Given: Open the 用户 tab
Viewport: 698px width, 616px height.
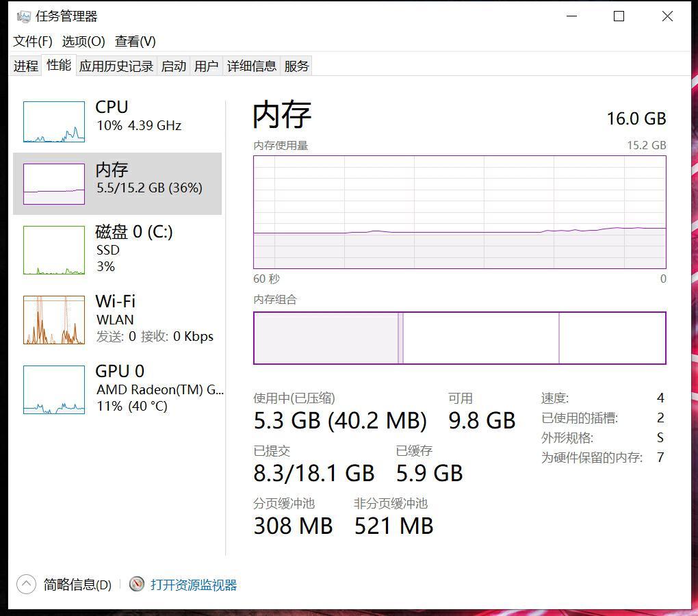Looking at the screenshot, I should pyautogui.click(x=206, y=66).
